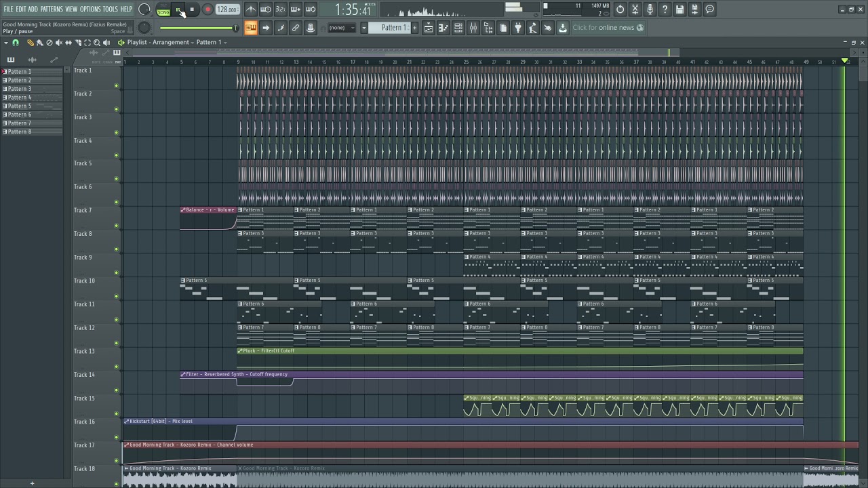Click the 128.000 tempo field
The width and height of the screenshot is (868, 488).
227,9
